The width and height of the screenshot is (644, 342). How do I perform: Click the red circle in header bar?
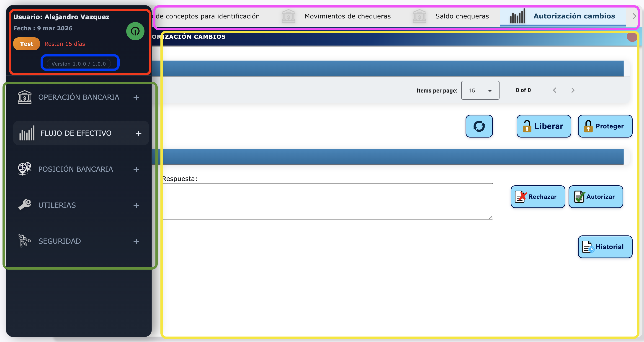pyautogui.click(x=632, y=37)
